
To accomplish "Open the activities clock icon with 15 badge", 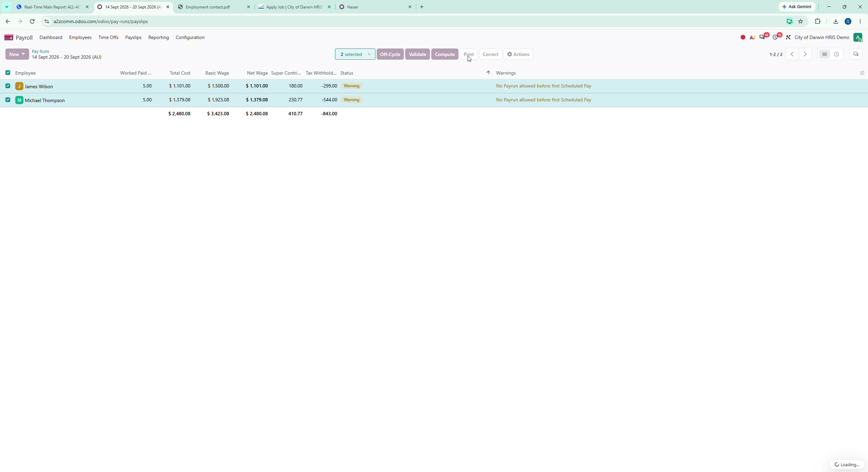I will coord(775,37).
